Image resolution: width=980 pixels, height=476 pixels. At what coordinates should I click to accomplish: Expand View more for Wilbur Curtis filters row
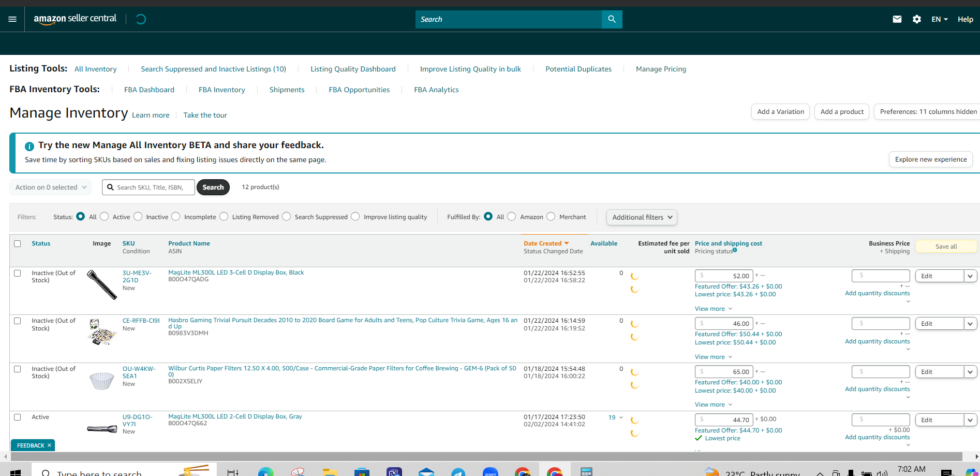pyautogui.click(x=714, y=405)
